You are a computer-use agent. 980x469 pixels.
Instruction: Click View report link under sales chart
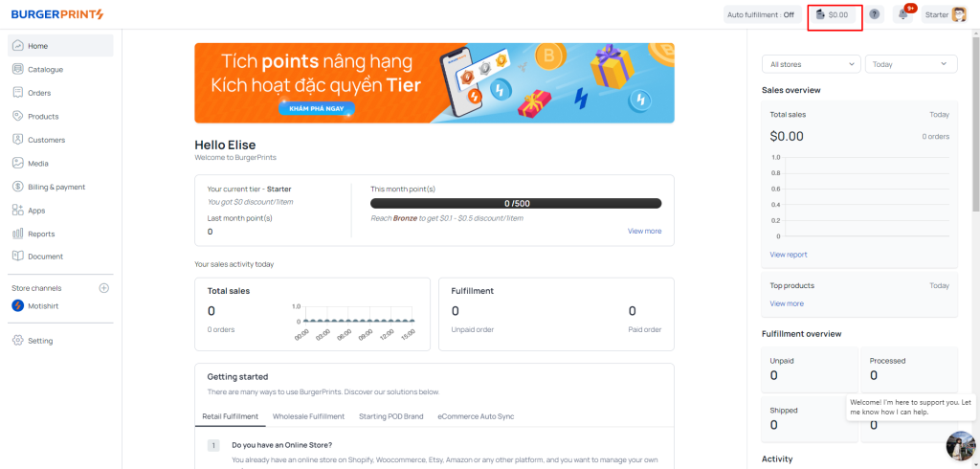[789, 255]
